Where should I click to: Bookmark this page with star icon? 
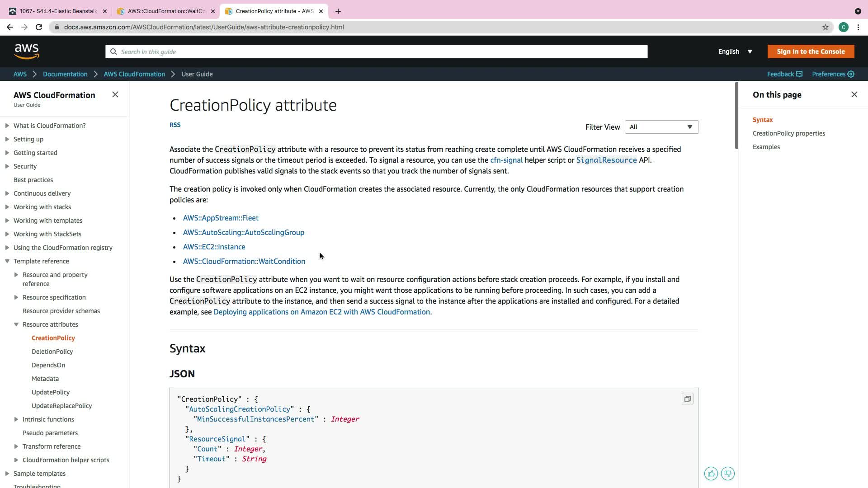825,27
